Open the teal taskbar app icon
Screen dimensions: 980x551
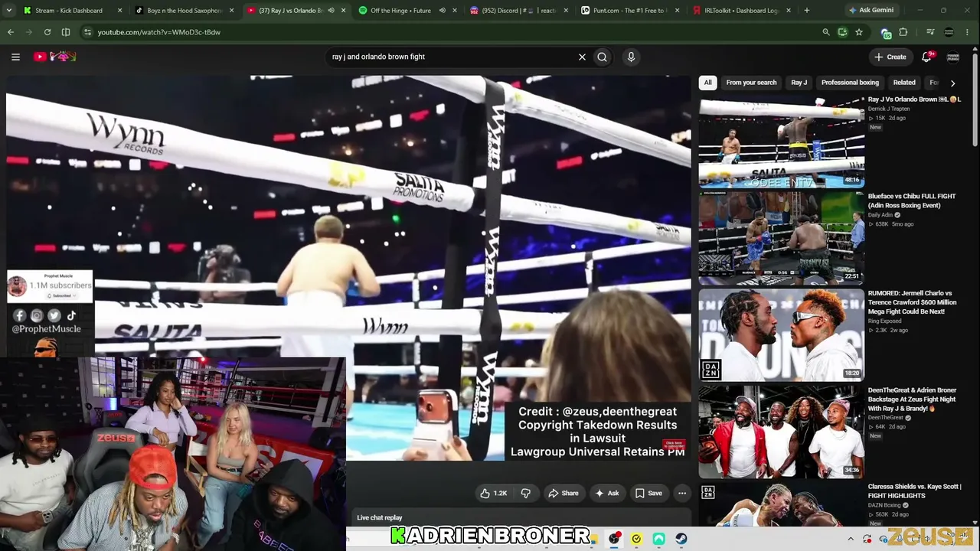pyautogui.click(x=658, y=539)
